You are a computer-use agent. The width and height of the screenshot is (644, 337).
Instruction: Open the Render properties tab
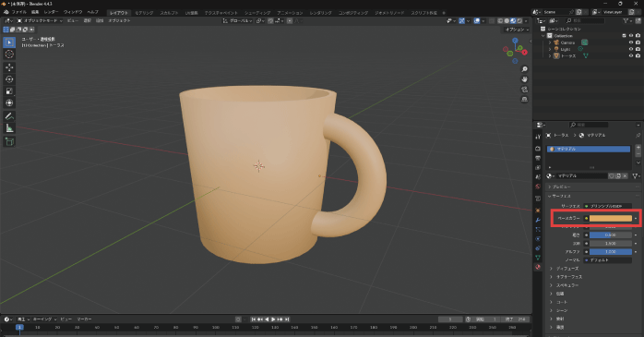[538, 149]
